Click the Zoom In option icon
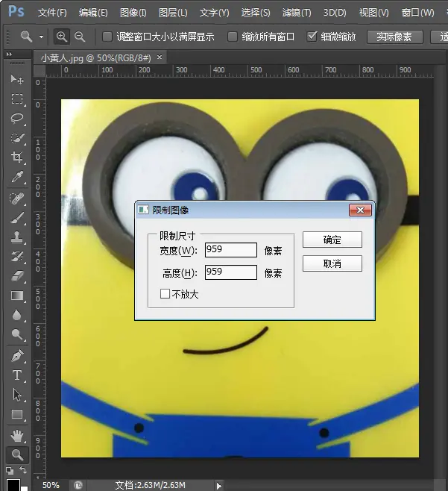This screenshot has height=491, width=448. tap(62, 37)
